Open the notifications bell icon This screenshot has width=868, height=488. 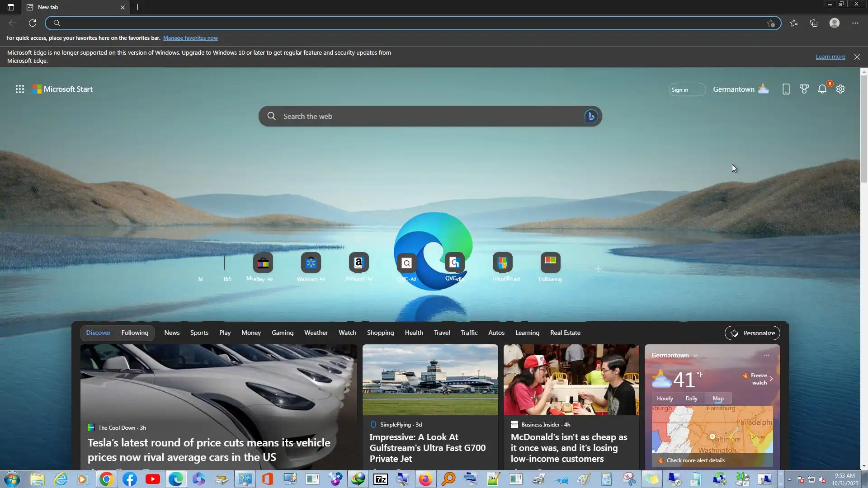click(822, 89)
